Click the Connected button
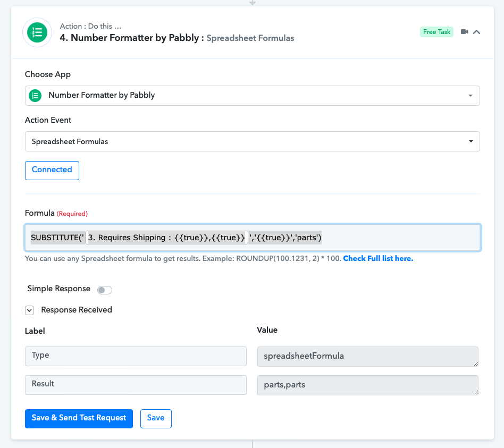The width and height of the screenshot is (504, 448). [52, 171]
